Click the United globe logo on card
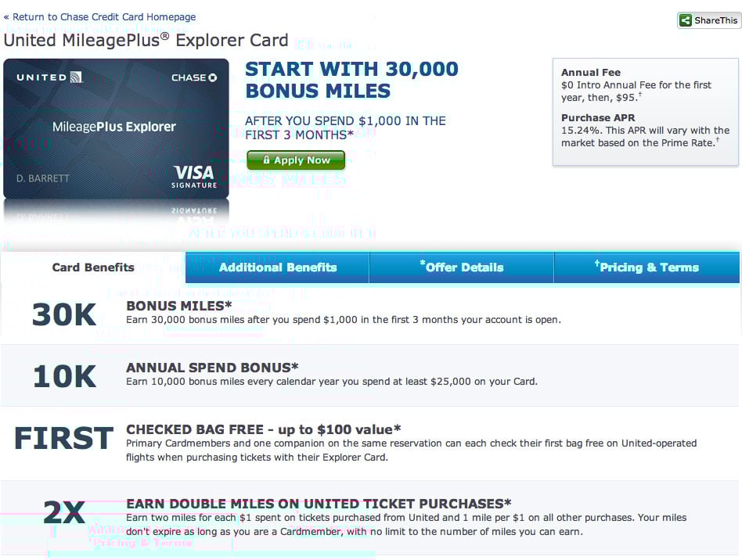 [76, 77]
